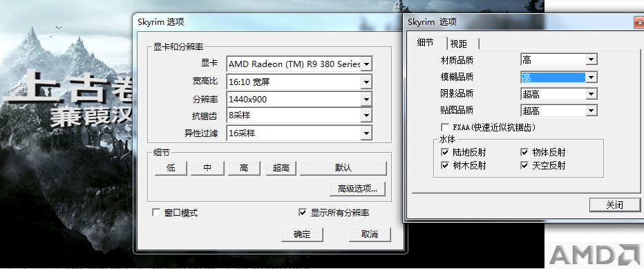Viewport: 644px width, 269px height.
Task: Cancel with the 取消 button
Action: click(x=370, y=234)
